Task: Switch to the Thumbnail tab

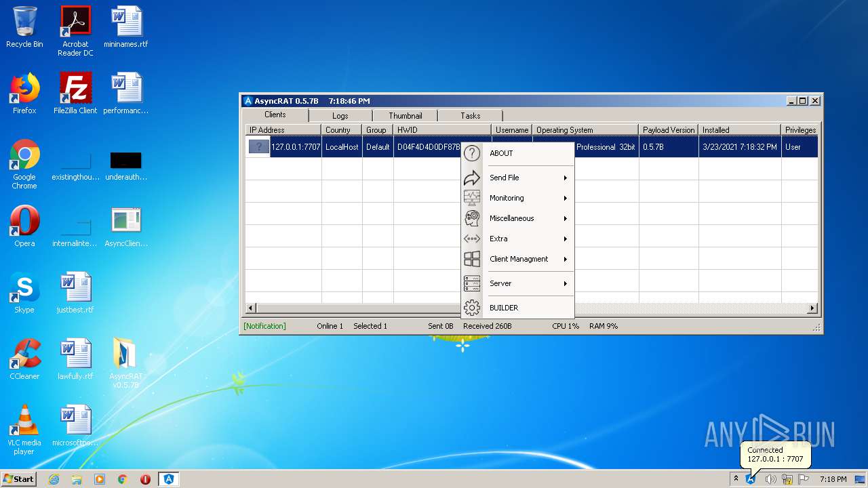Action: click(405, 116)
